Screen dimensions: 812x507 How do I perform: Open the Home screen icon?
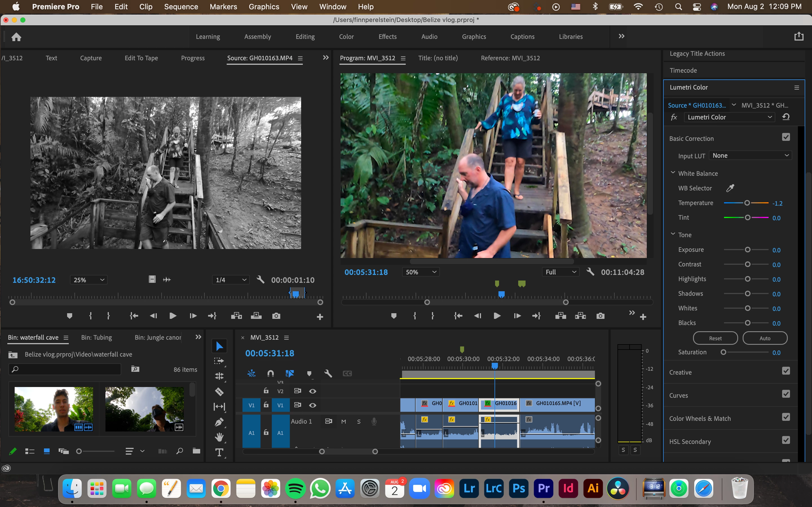[16, 37]
